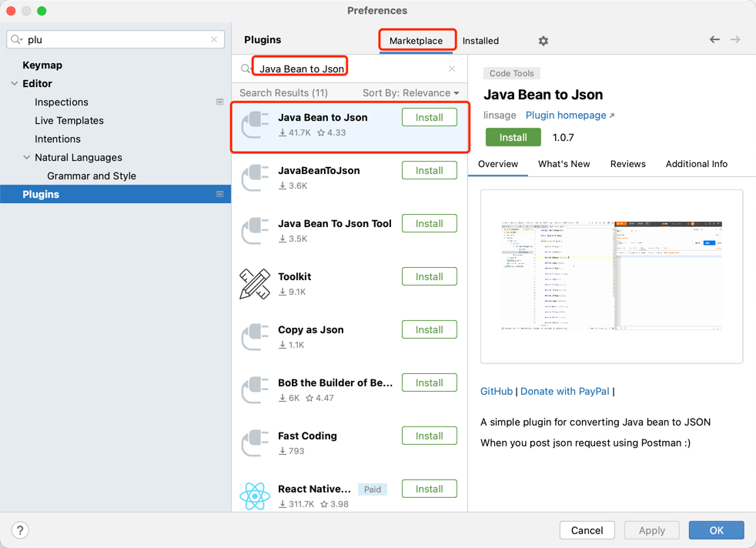The image size is (756, 548).
Task: Open the Additional Info tab
Action: 697,164
